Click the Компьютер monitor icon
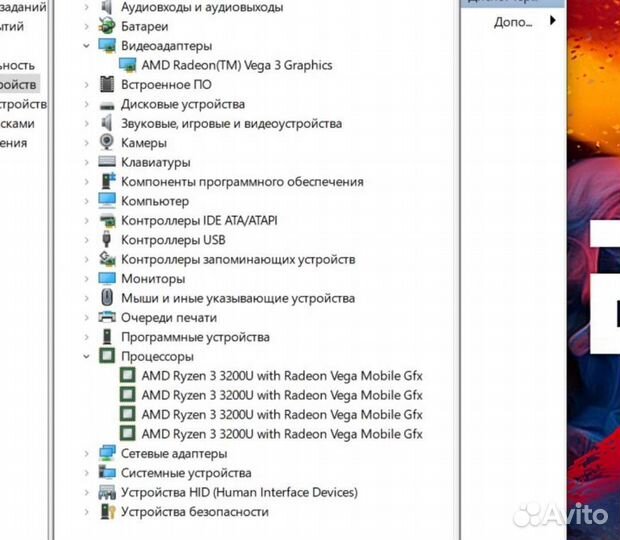 (x=107, y=200)
